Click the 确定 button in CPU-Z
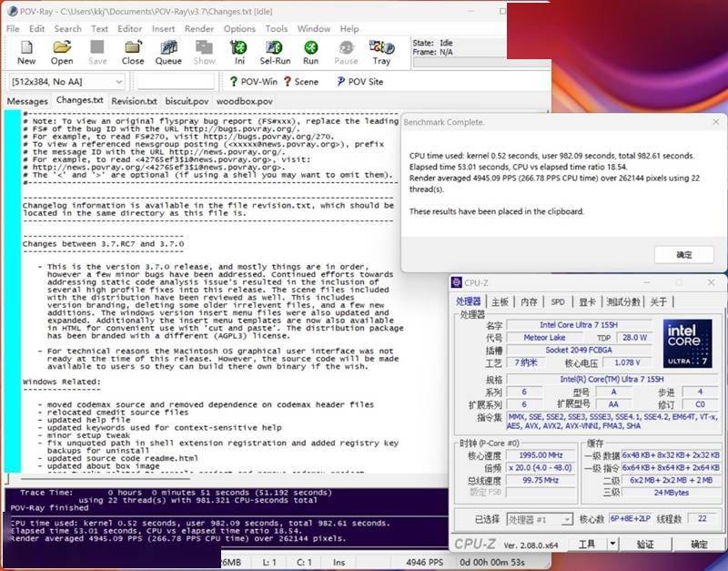This screenshot has height=571, width=728. 699,544
